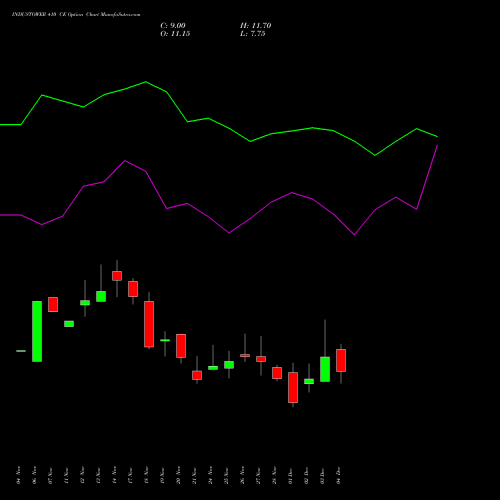
Task: Select the 14 Nov date label
Action: point(114,475)
